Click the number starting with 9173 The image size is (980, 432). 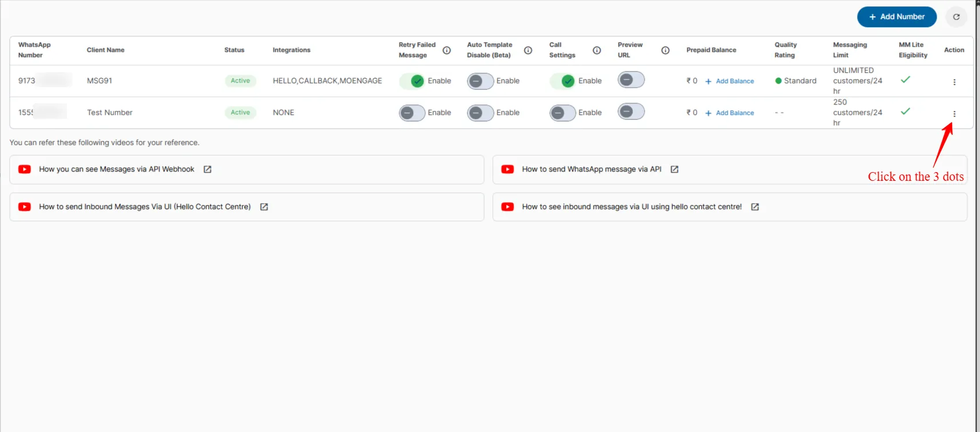pos(44,81)
